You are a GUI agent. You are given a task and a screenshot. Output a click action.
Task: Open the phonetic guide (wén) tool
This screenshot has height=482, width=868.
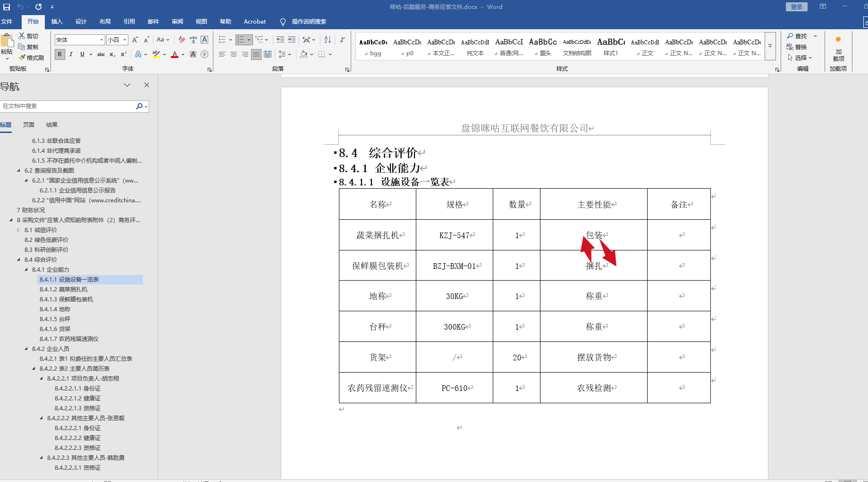click(193, 40)
